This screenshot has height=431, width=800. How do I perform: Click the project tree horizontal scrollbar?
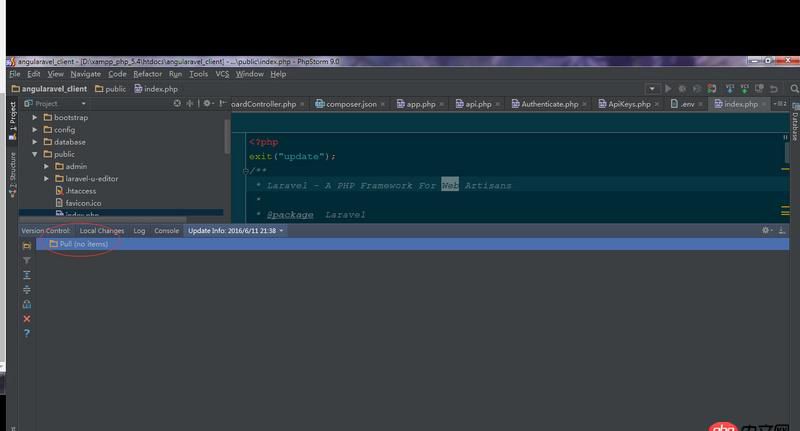point(103,219)
